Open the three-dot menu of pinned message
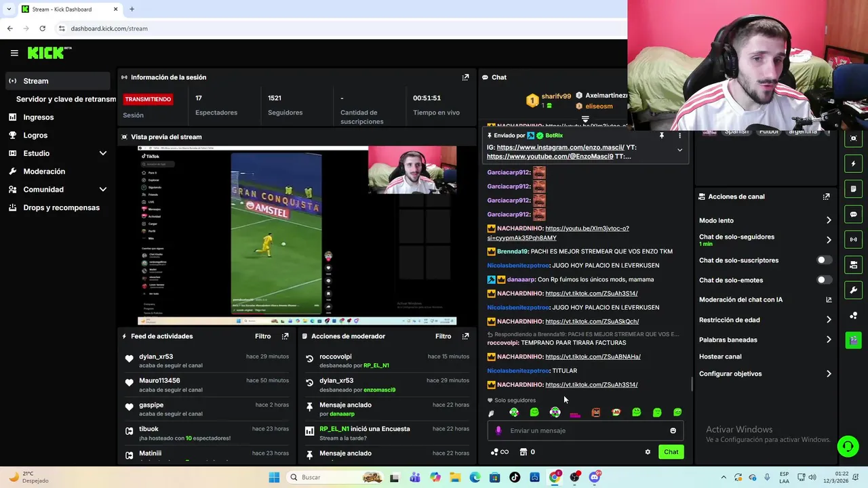 [679, 136]
